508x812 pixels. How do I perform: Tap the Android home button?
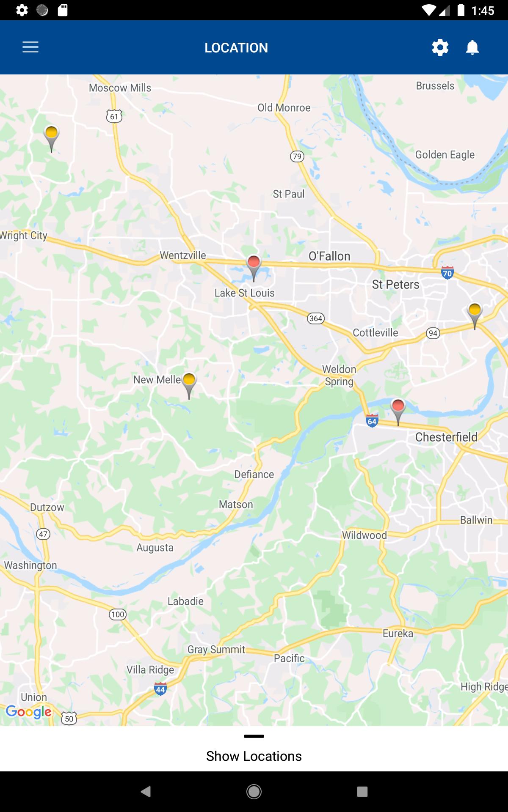(254, 791)
